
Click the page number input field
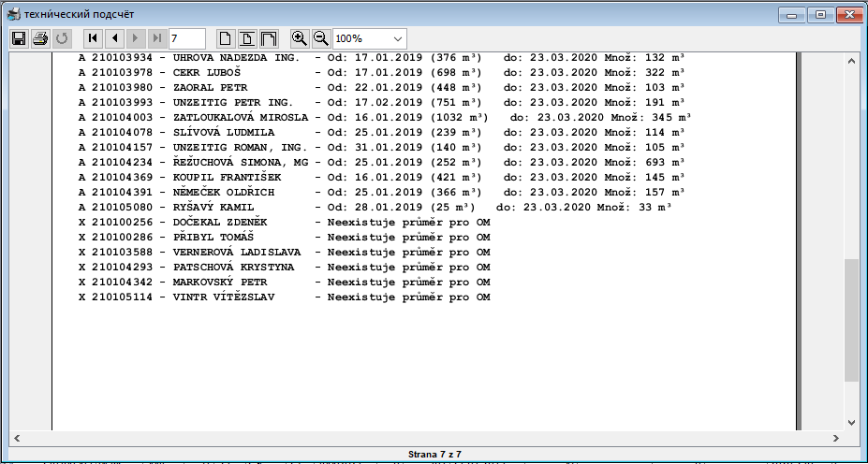click(x=186, y=38)
